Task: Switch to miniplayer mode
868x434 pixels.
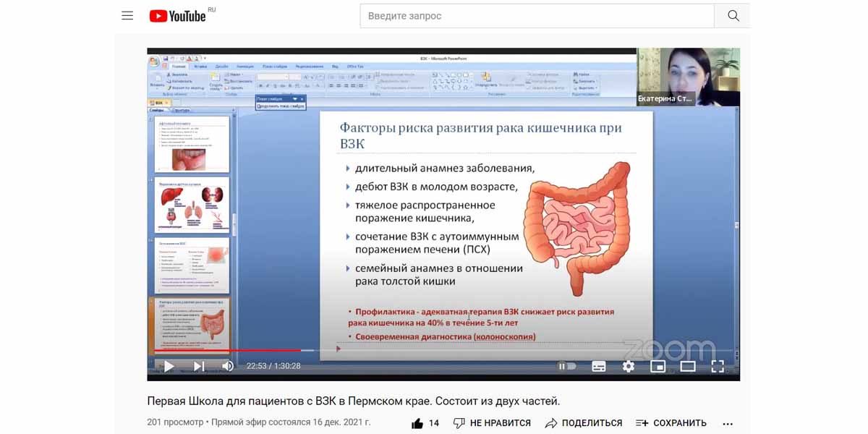Action: [658, 366]
